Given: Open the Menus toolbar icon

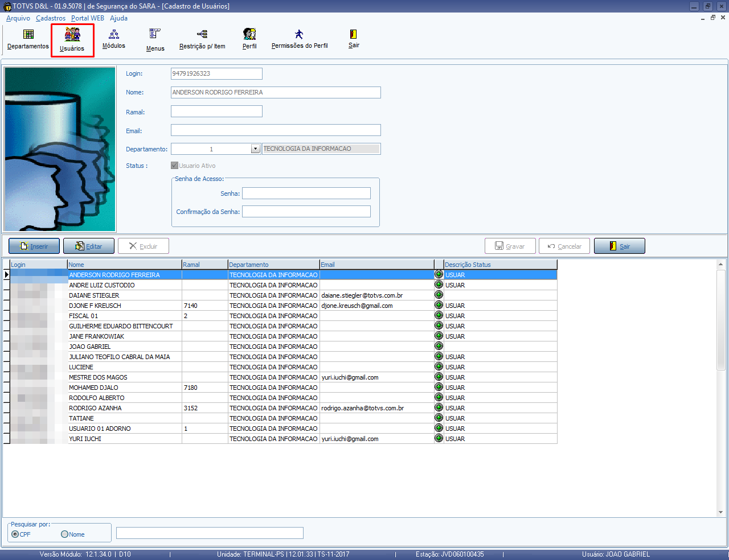Looking at the screenshot, I should [155, 40].
